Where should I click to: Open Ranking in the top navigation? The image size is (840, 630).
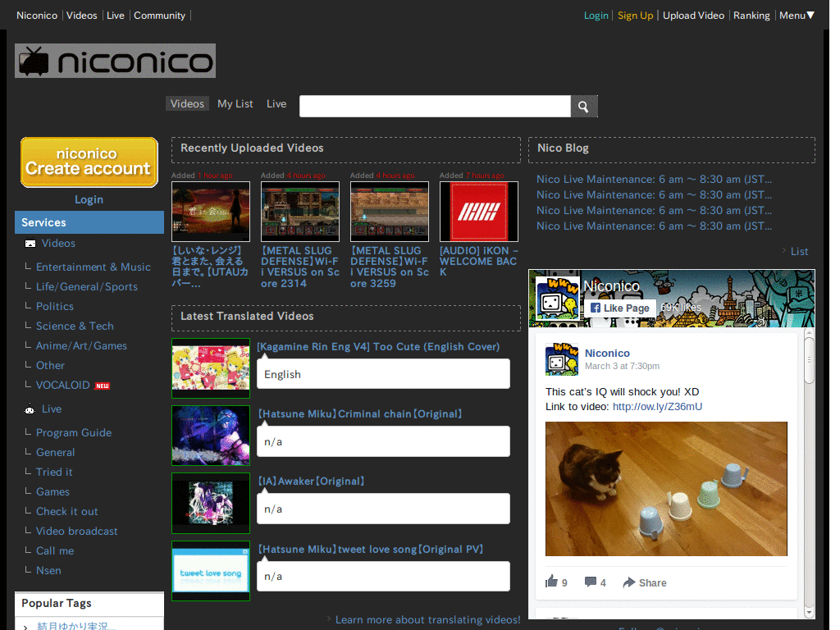751,16
